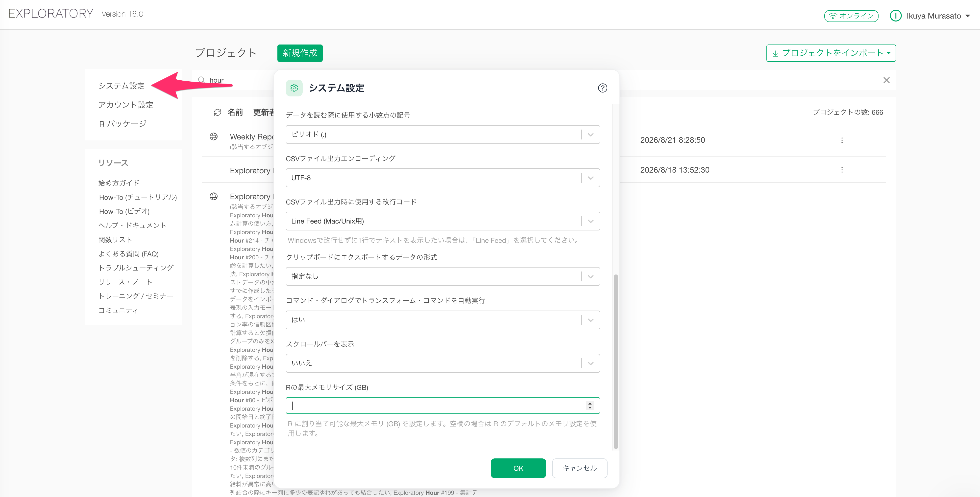Viewport: 980px width, 497px height.
Task: Open How-To (ビデオ) link
Action: tap(124, 211)
